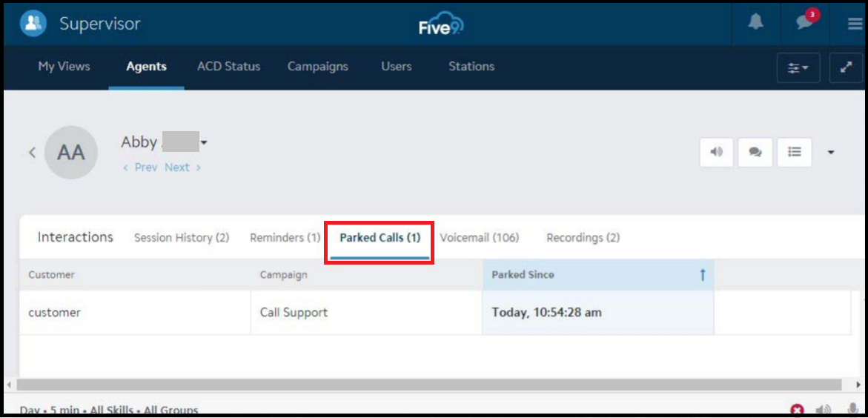The width and height of the screenshot is (868, 418).
Task: Send chat message to the agent
Action: tap(755, 152)
